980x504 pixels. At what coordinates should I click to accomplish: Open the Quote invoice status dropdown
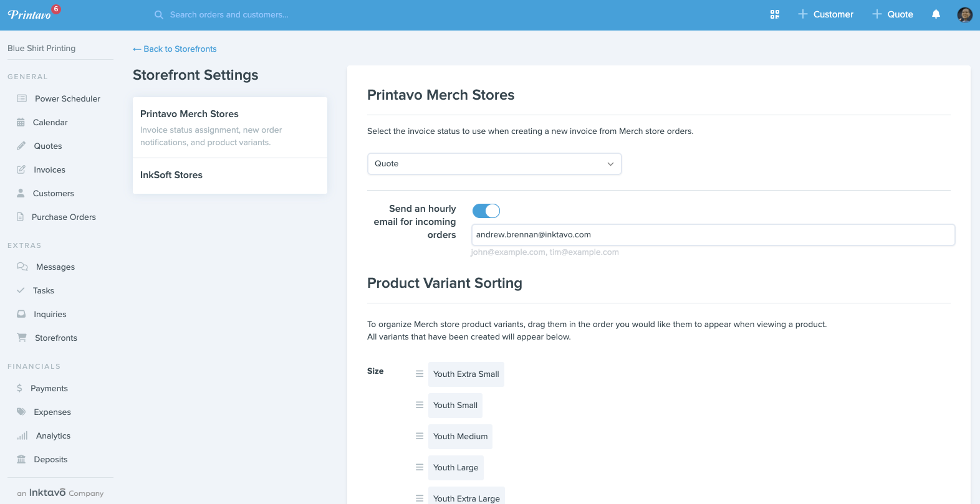pyautogui.click(x=494, y=164)
